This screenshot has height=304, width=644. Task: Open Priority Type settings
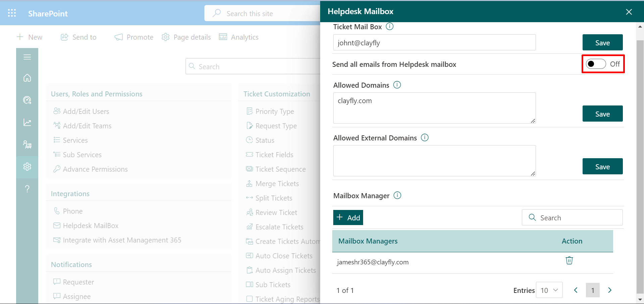(x=270, y=111)
